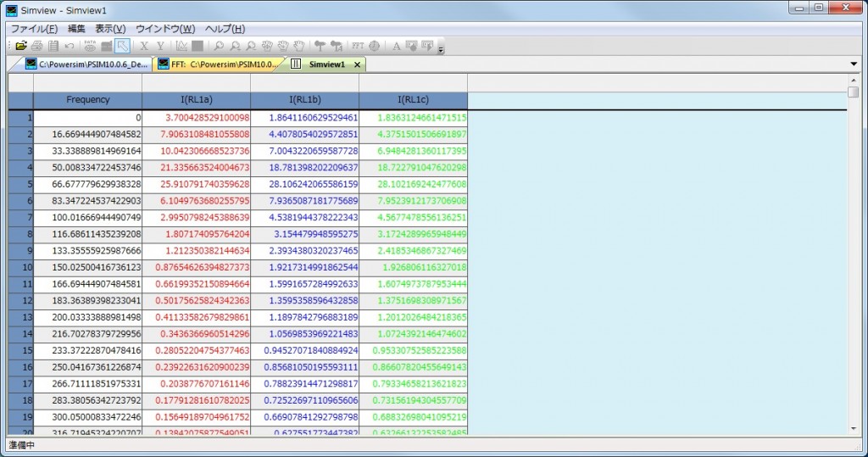
Task: Click the Add/Delete Curves graph icon
Action: [181, 46]
